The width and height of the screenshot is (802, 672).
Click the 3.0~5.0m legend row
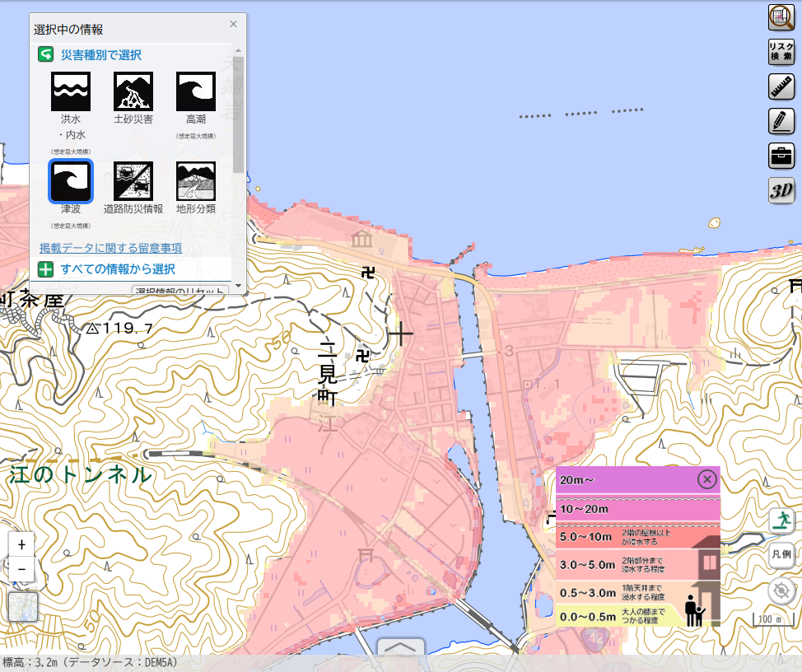point(638,565)
